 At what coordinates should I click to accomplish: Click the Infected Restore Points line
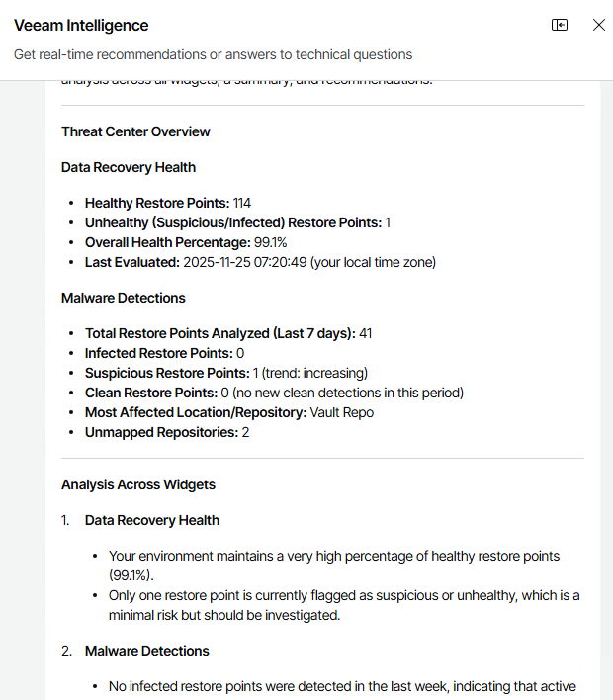(164, 353)
